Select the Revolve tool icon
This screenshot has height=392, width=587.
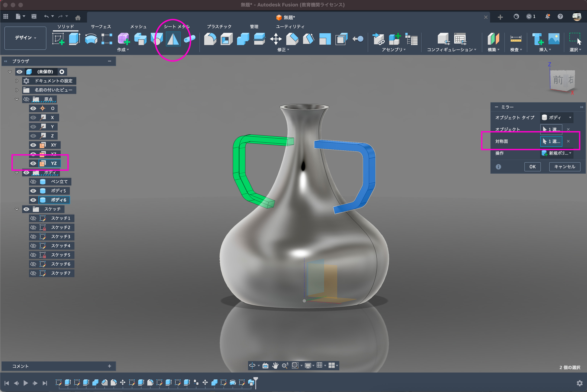pyautogui.click(x=91, y=39)
